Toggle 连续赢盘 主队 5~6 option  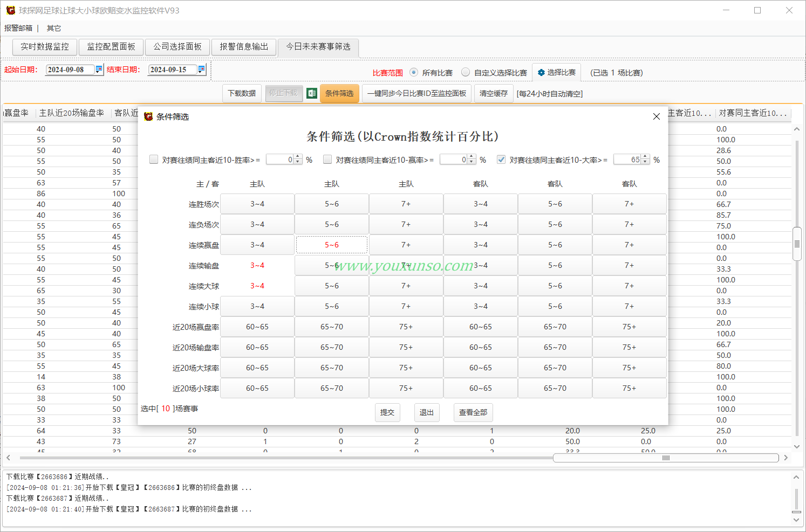point(332,245)
